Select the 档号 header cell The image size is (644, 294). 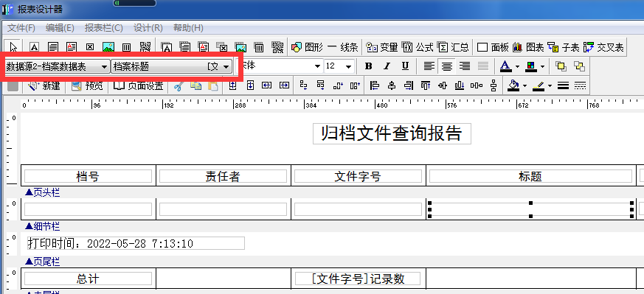89,176
